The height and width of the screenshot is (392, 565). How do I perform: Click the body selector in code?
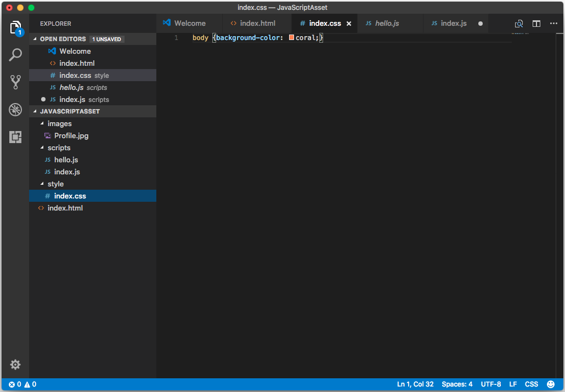(200, 37)
